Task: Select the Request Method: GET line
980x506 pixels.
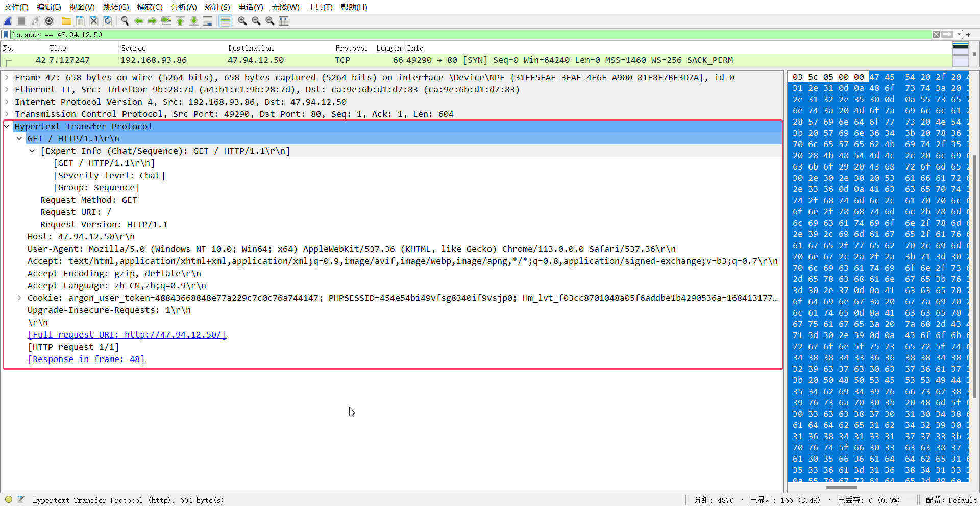Action: click(x=89, y=200)
